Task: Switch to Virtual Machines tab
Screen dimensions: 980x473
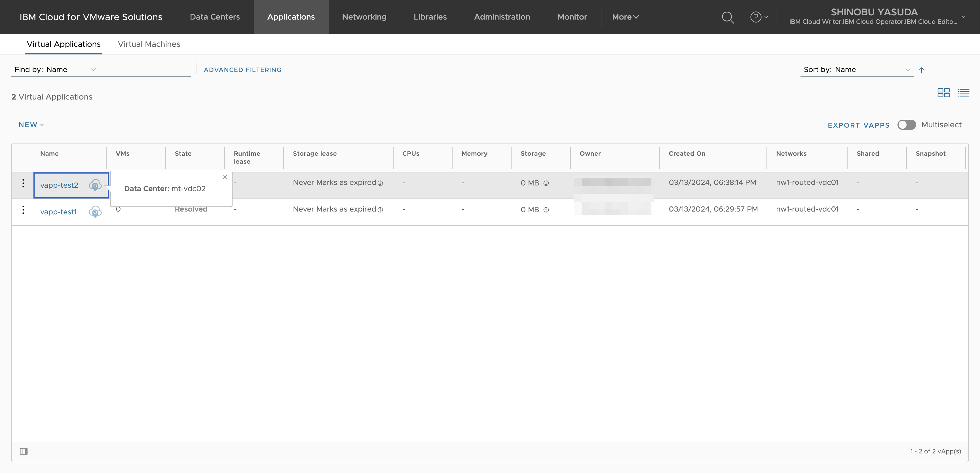Action: (149, 44)
